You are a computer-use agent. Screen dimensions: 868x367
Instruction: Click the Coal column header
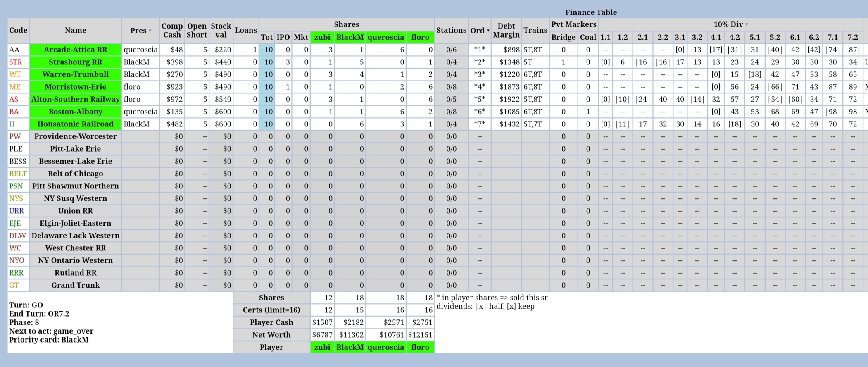tap(588, 37)
